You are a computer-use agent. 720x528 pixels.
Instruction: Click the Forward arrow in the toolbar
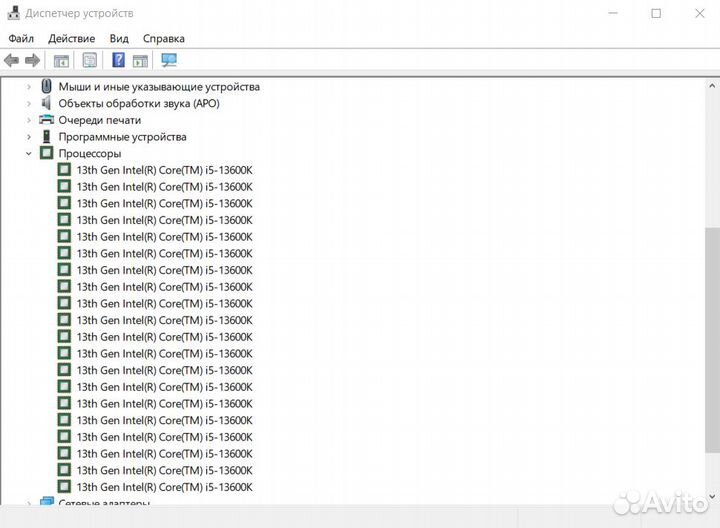pyautogui.click(x=32, y=60)
